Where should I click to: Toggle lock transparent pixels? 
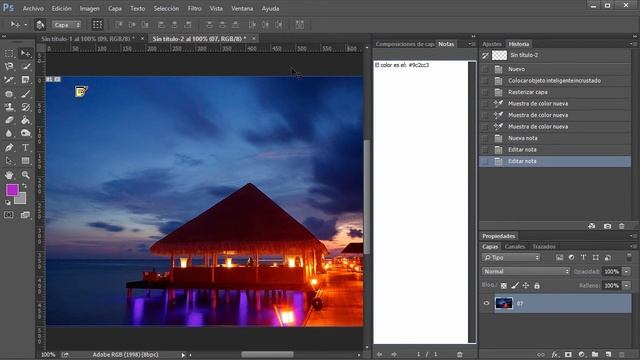(x=504, y=286)
